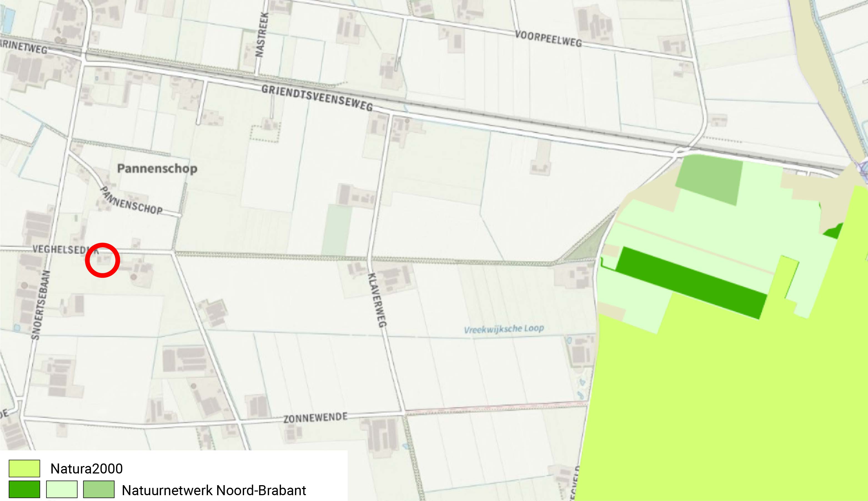Click the KLAVERWEG road label

[x=377, y=300]
